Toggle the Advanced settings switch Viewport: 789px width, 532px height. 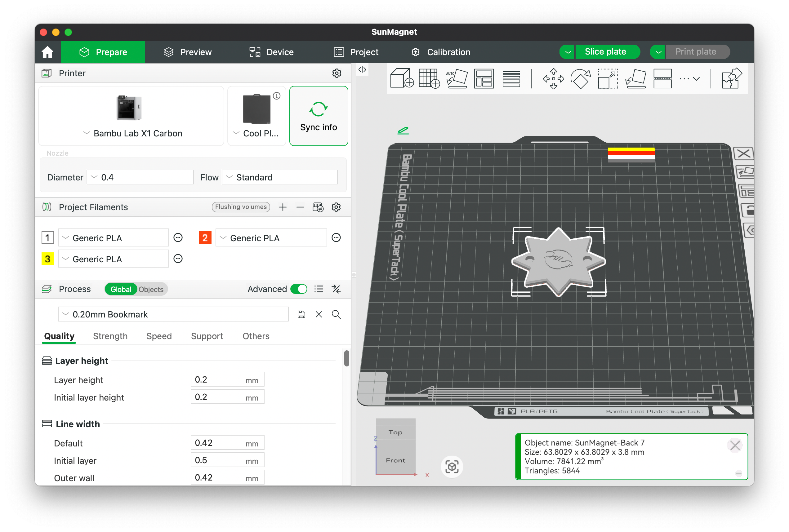point(299,289)
